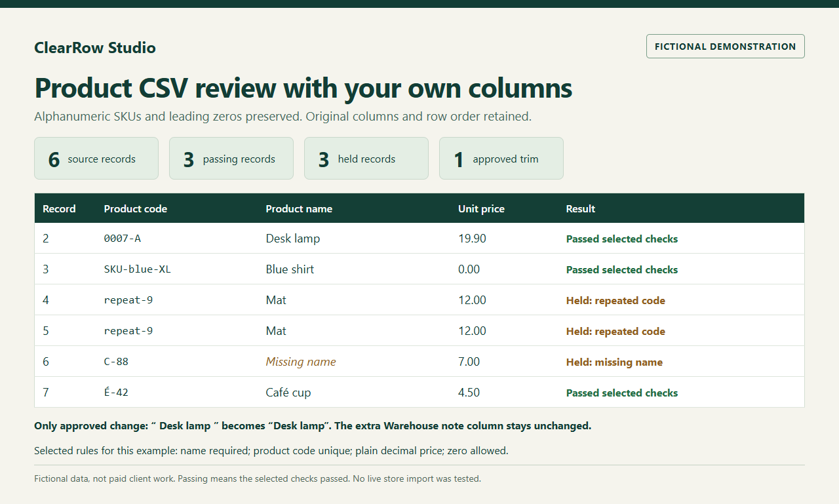Open the "6 source records" summary card

pyautogui.click(x=96, y=159)
